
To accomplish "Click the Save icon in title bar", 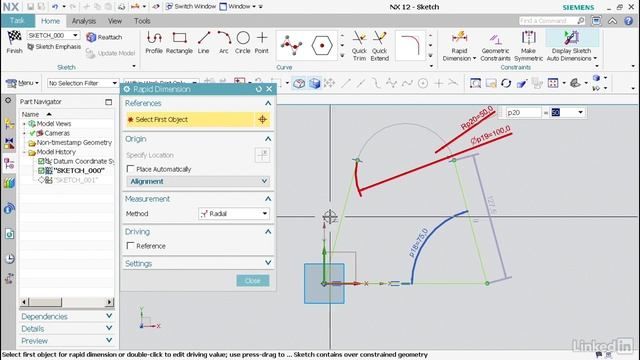I will point(31,7).
